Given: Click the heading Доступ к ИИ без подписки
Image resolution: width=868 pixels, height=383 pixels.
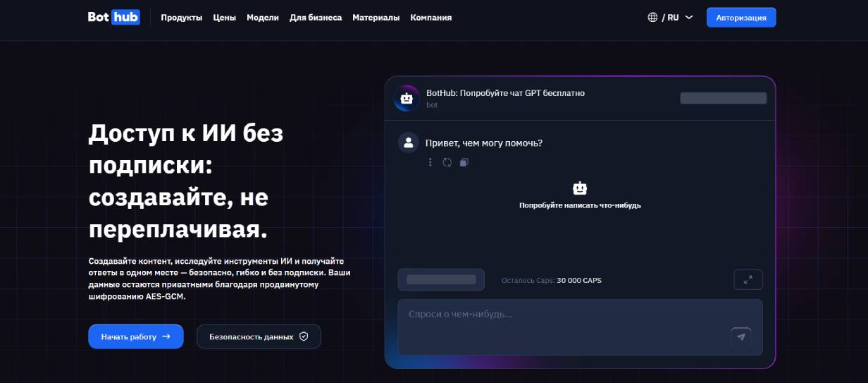Looking at the screenshot, I should [186, 181].
